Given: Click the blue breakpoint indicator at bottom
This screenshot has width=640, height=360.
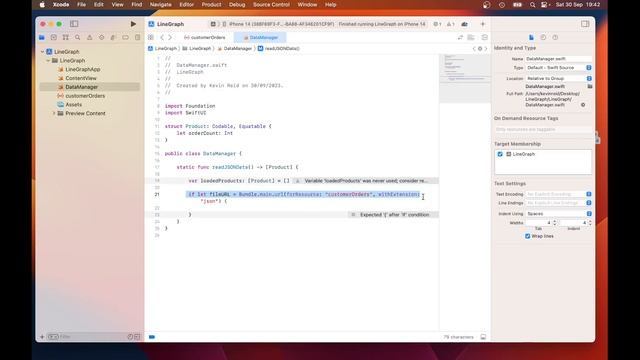Looking at the screenshot, I should 152,337.
